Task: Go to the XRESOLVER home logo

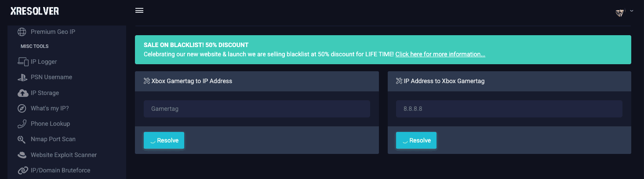Action: [x=35, y=11]
